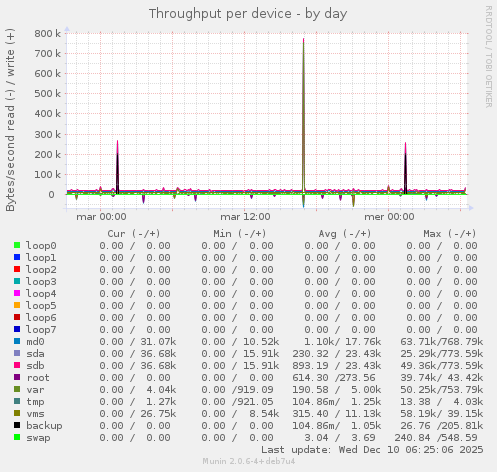Click the sdb pink legend swatch

click(17, 365)
